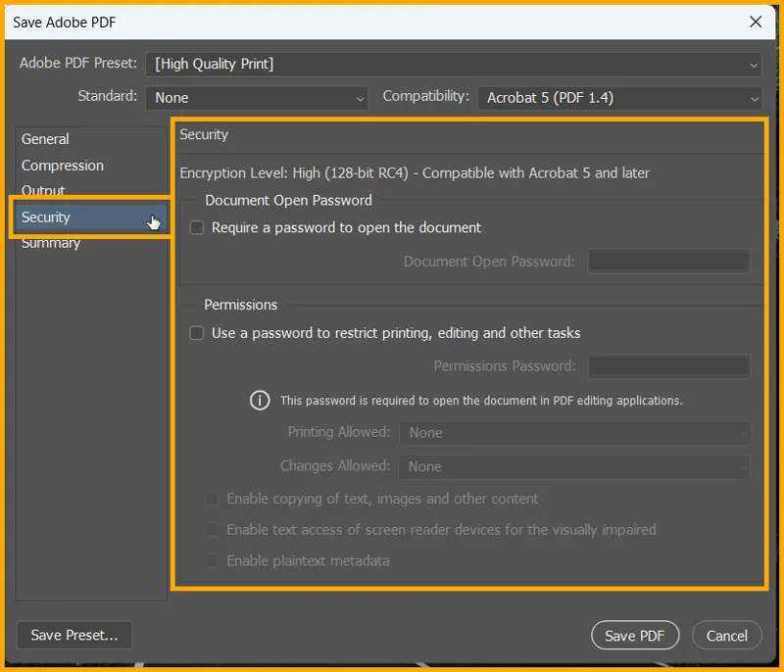Image resolution: width=784 pixels, height=672 pixels.
Task: Open the Compression settings section
Action: pos(62,165)
